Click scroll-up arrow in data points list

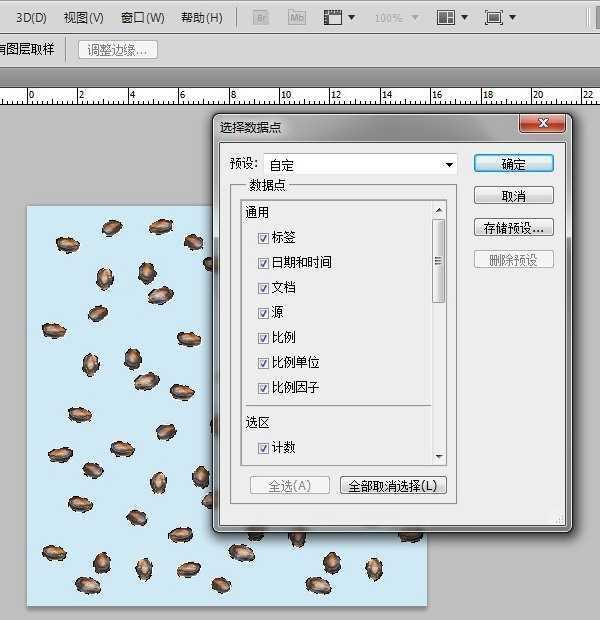tap(438, 211)
